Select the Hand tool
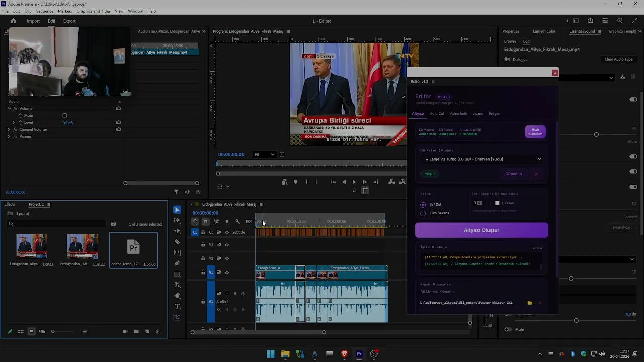Screen dimensions: 644x362 [177, 295]
